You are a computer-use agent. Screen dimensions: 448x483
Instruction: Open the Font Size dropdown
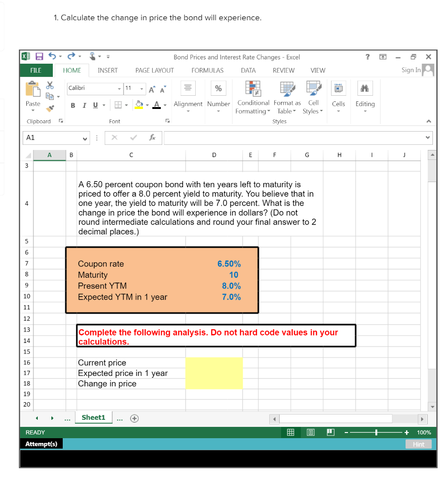142,89
